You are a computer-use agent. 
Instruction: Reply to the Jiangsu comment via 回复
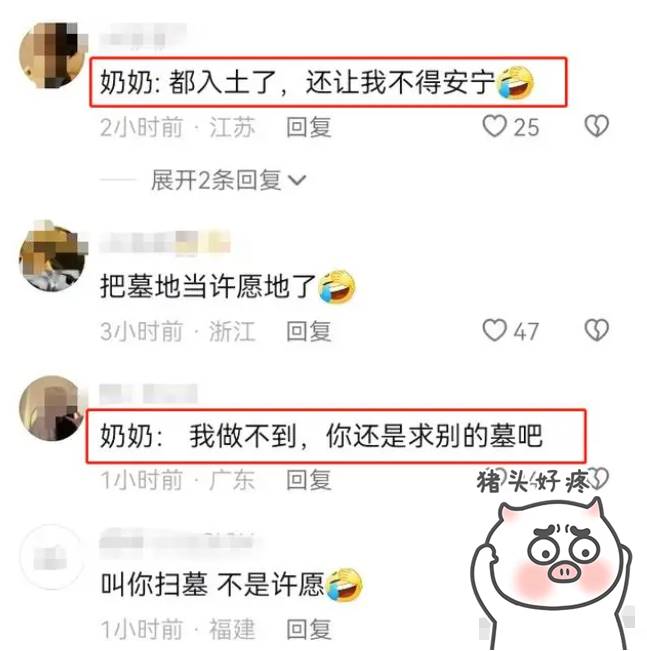309,127
